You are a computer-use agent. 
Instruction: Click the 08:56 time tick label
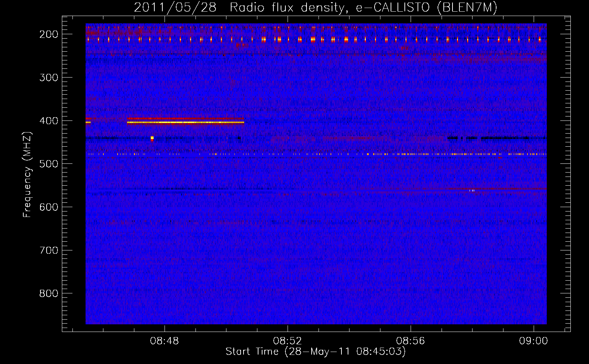(x=411, y=341)
